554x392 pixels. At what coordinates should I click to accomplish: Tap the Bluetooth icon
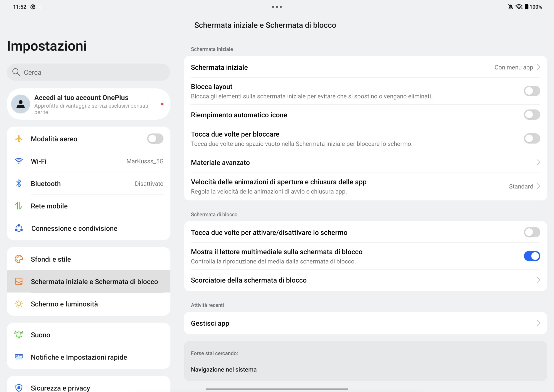pos(19,184)
